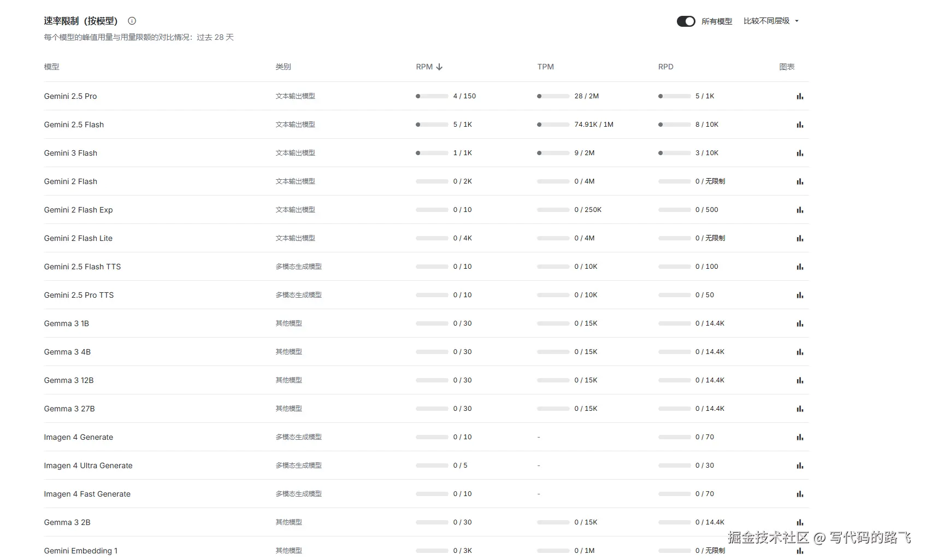Click Gemini 2.5 Flash TTS category 多模态生成模型
Screen dimensions: 926x560
coord(298,267)
